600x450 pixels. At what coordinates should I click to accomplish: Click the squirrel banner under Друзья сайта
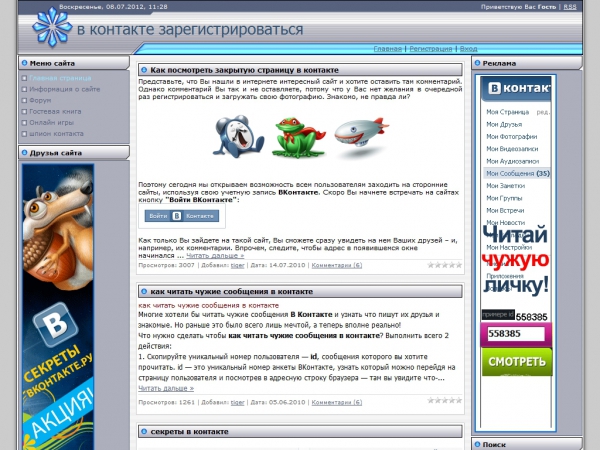(58, 307)
